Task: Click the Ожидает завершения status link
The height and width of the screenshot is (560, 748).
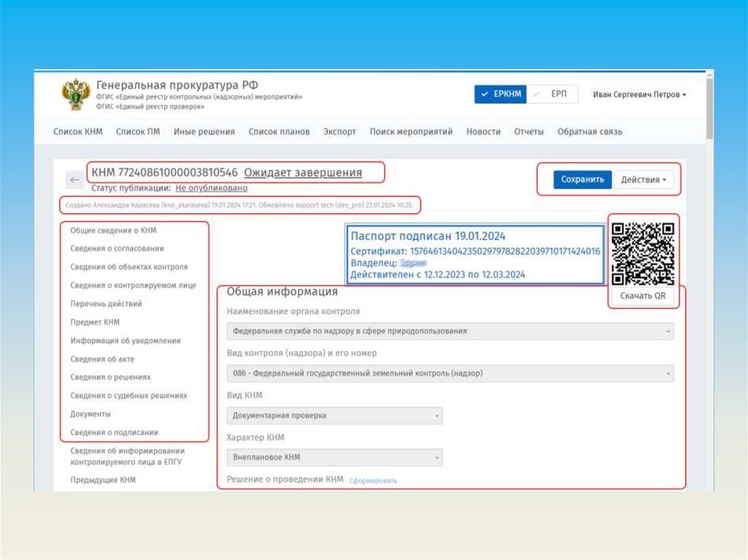Action: click(303, 173)
